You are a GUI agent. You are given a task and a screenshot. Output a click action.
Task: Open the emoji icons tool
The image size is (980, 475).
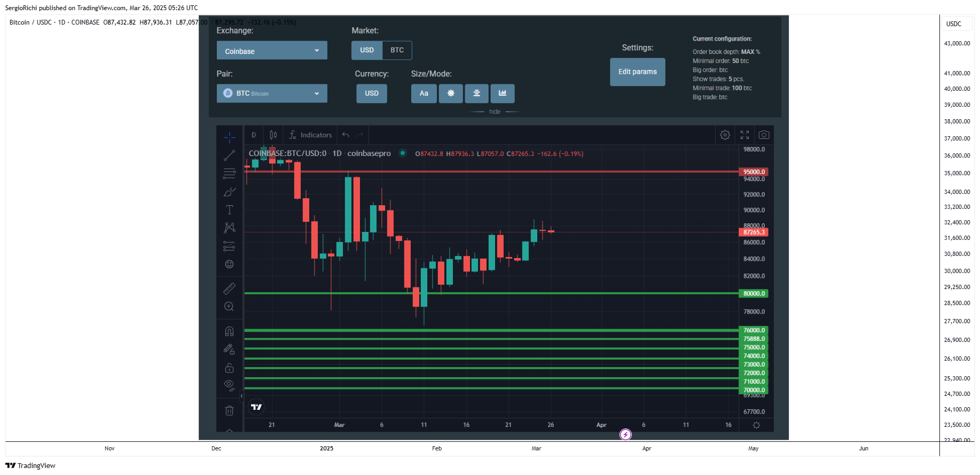(229, 264)
